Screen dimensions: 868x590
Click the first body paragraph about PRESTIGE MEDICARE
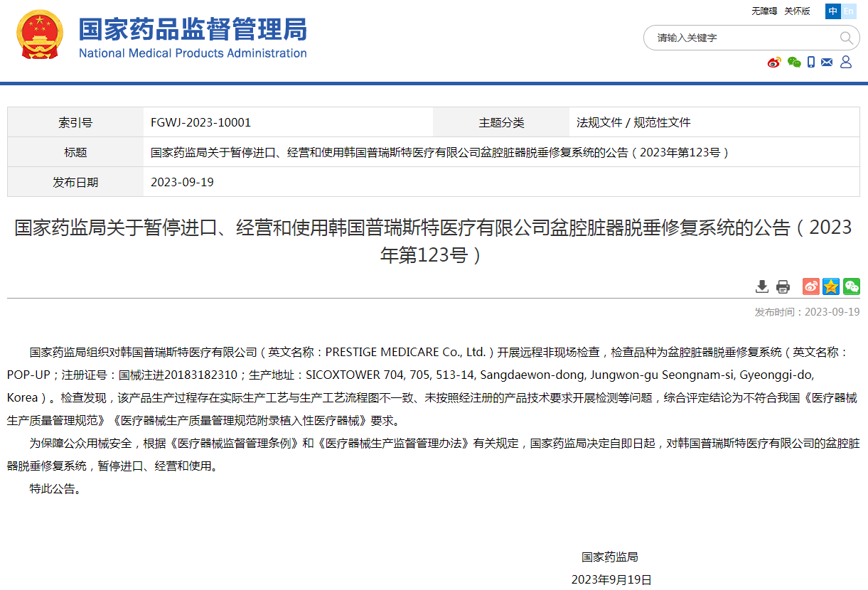pyautogui.click(x=434, y=386)
